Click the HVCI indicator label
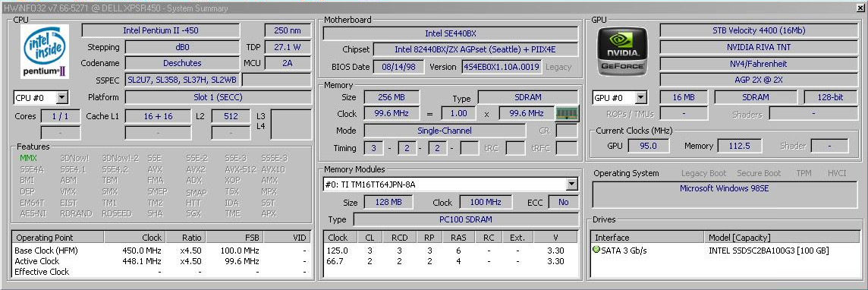 point(837,173)
